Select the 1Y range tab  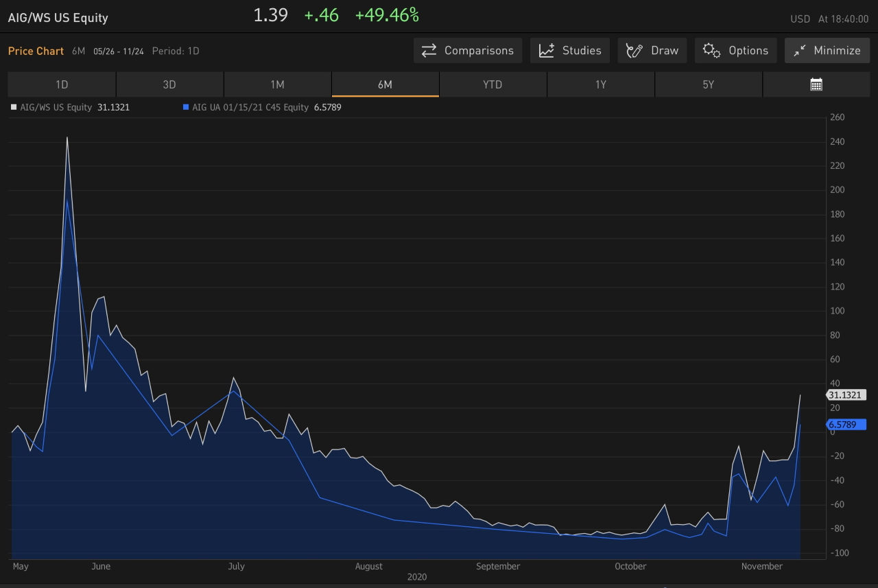pos(600,84)
